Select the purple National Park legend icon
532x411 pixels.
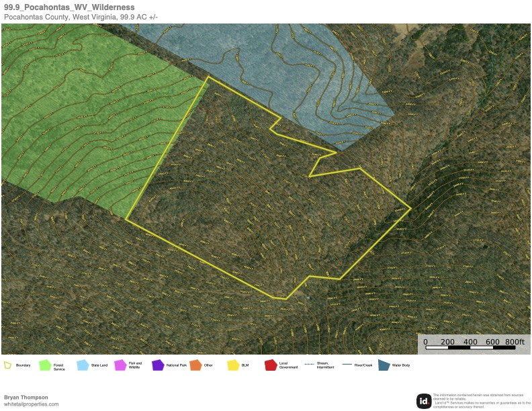[158, 365]
